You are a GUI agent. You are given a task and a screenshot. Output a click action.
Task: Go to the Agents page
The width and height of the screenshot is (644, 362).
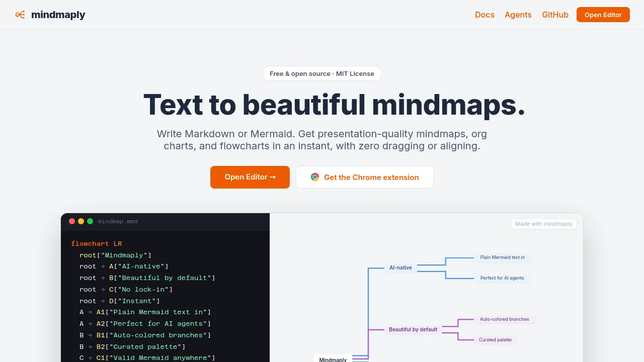[518, 15]
